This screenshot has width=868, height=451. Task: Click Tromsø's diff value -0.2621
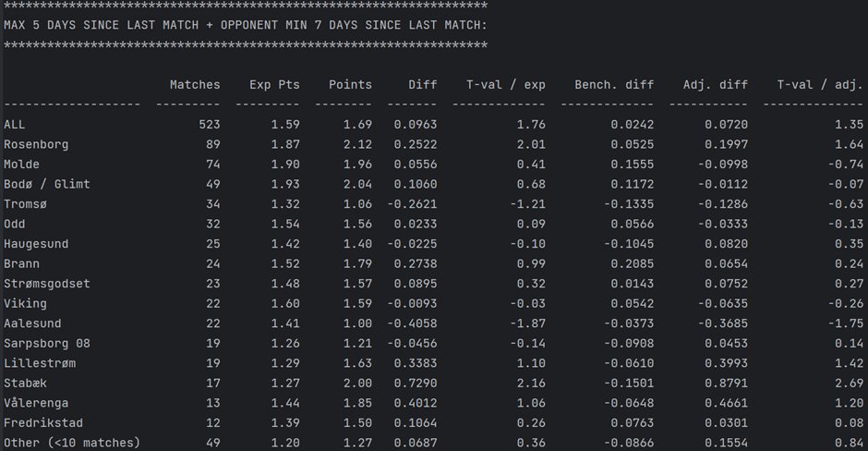coord(412,204)
